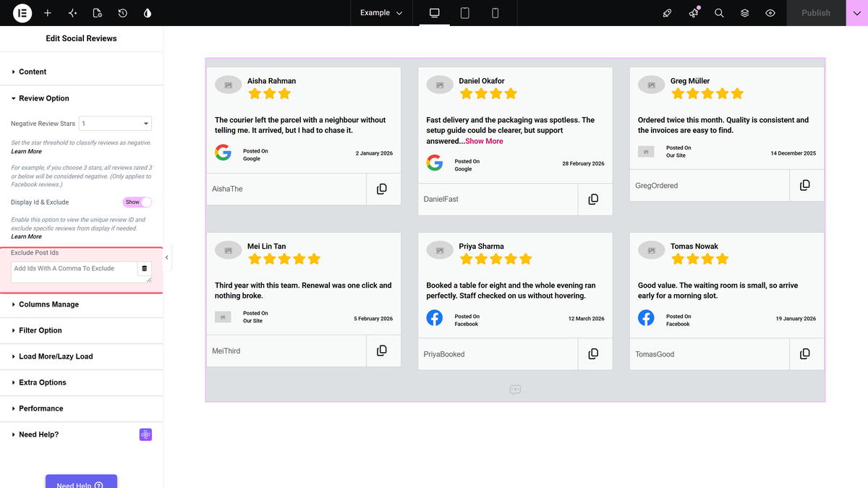Copy the TomasGood review ID
This screenshot has width=868, height=488.
[805, 354]
